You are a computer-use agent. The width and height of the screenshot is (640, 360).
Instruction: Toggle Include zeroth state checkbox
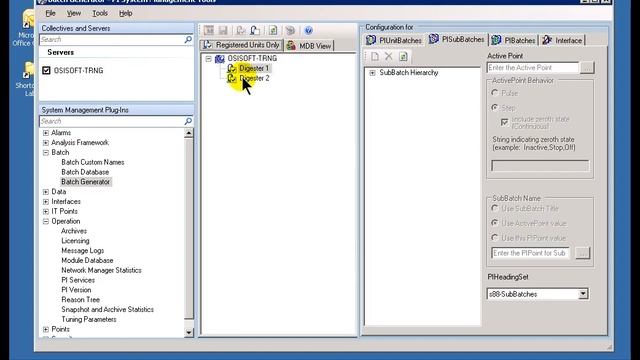pyautogui.click(x=504, y=122)
